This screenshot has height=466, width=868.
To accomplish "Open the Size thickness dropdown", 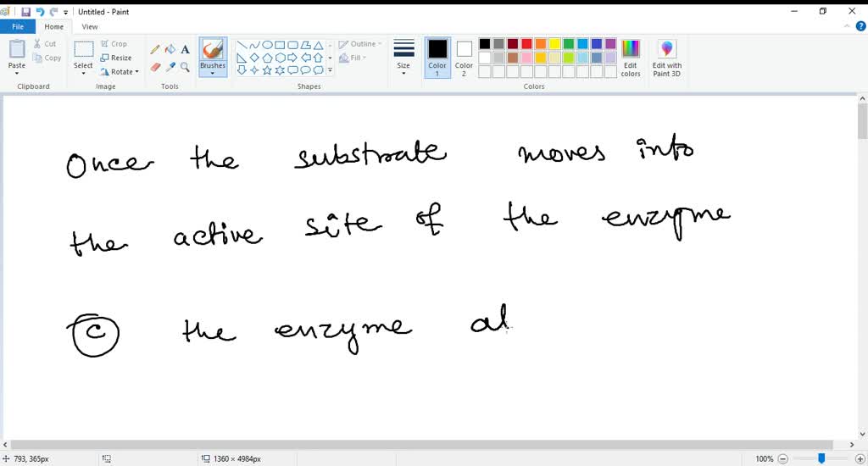I will 403,58.
